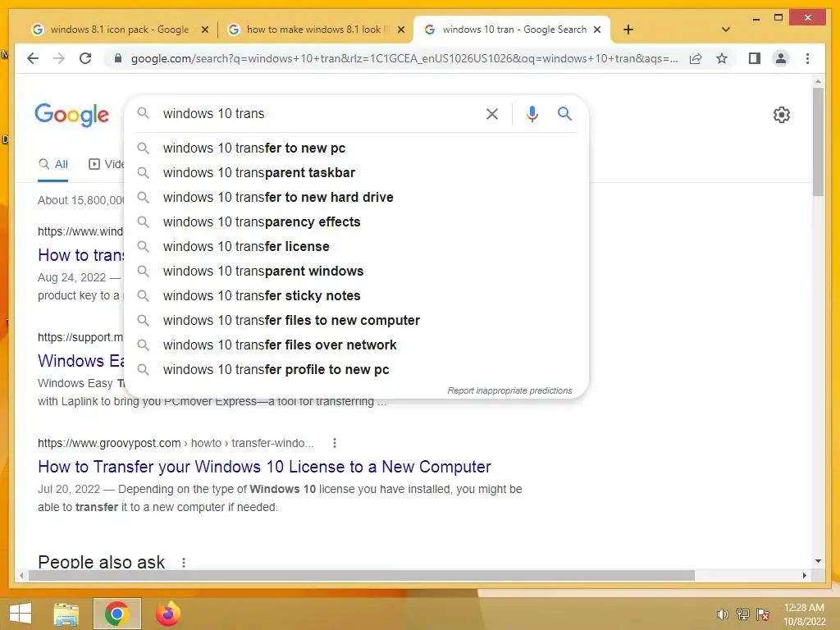Share this page from the address bar
Viewport: 840px width, 630px height.
696,58
